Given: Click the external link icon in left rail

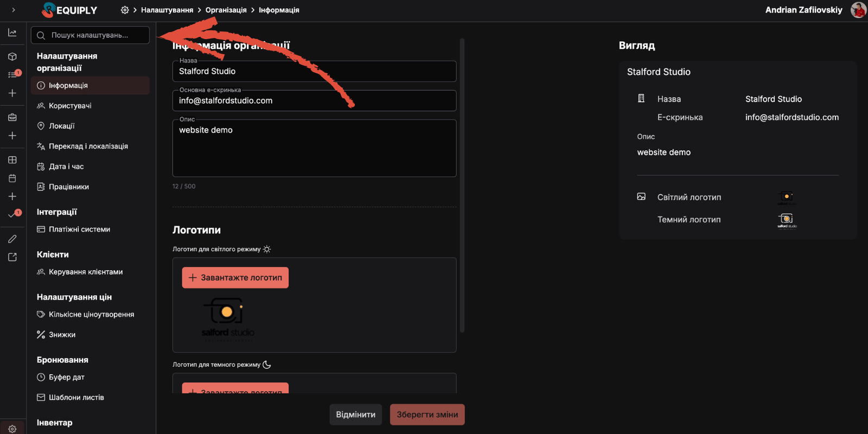Looking at the screenshot, I should [12, 257].
